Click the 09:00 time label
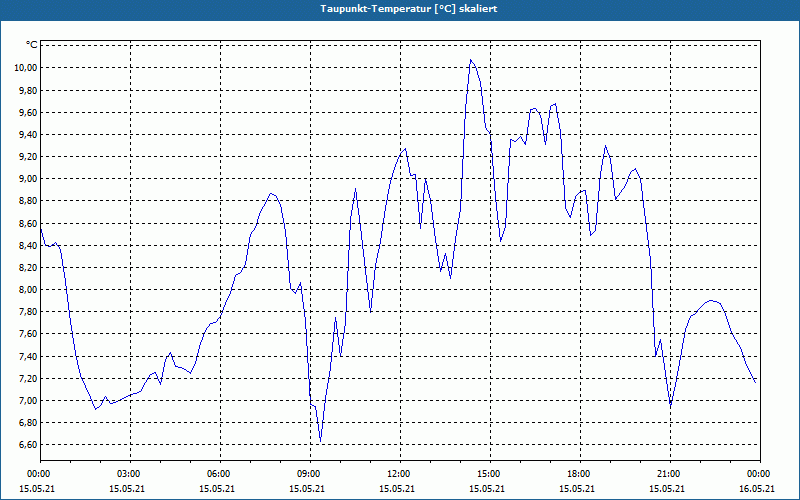 click(310, 474)
